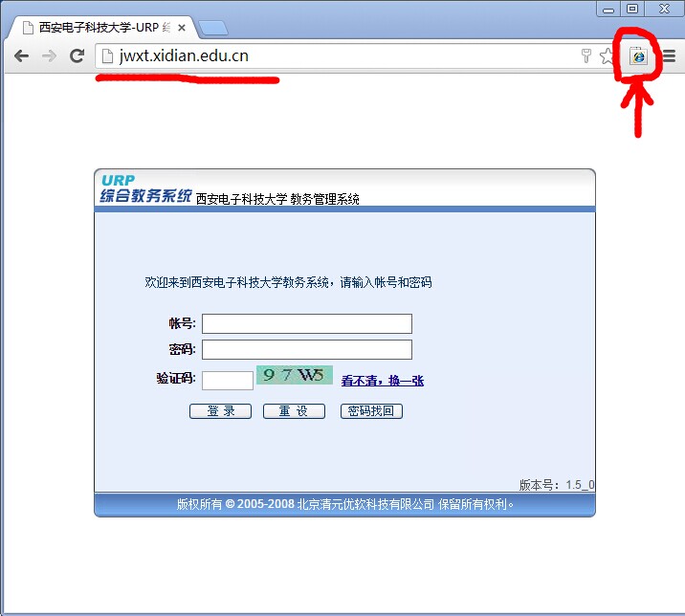Bookmark this page with the star icon

coord(607,56)
